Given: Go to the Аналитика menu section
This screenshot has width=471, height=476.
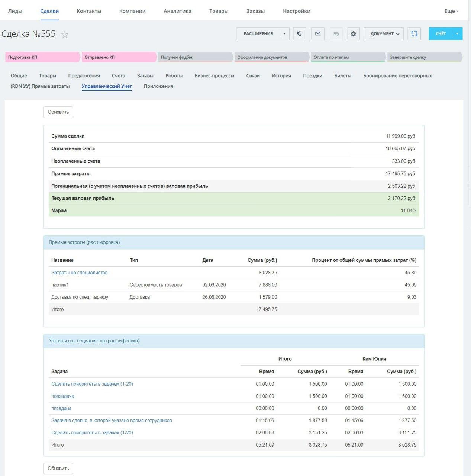Looking at the screenshot, I should pos(177,11).
